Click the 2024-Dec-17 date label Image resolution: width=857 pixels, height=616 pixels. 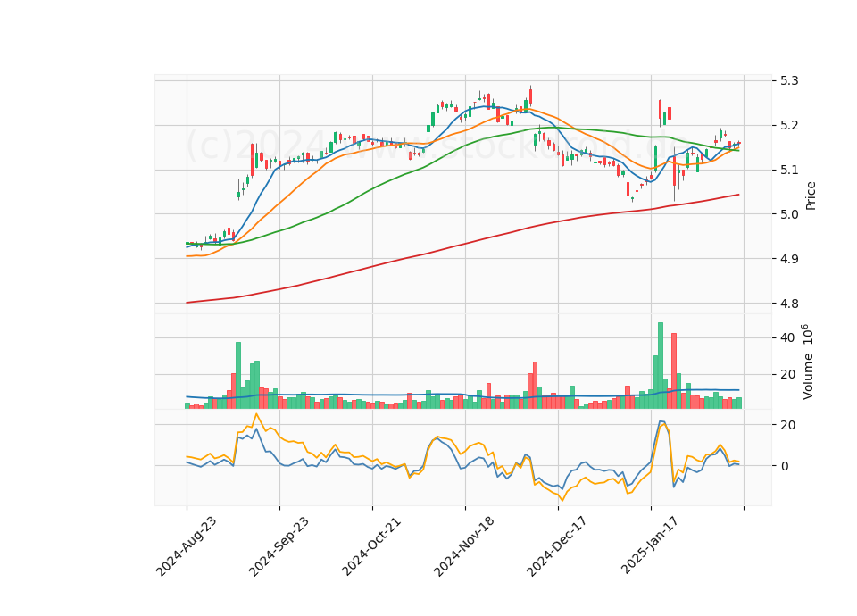point(557,546)
